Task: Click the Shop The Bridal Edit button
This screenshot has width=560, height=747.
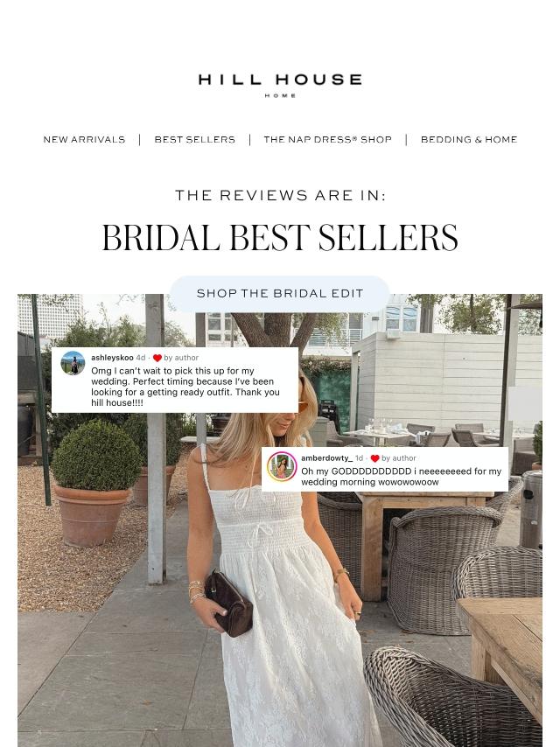Action: [280, 294]
